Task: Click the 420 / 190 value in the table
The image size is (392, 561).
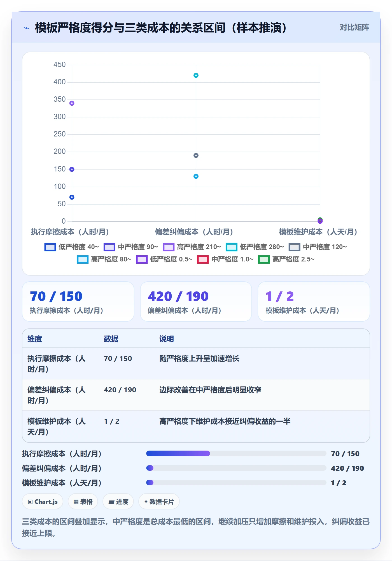Action: tap(120, 390)
